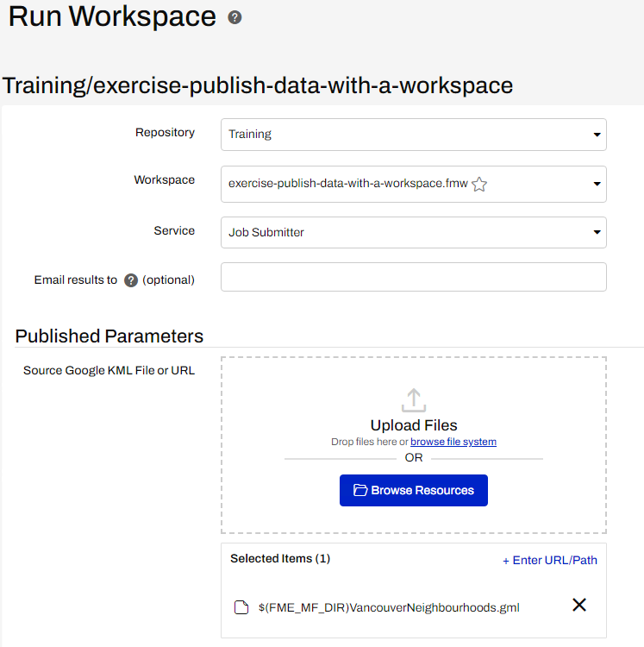Click the Browse Resources button
This screenshot has height=647, width=644.
414,490
